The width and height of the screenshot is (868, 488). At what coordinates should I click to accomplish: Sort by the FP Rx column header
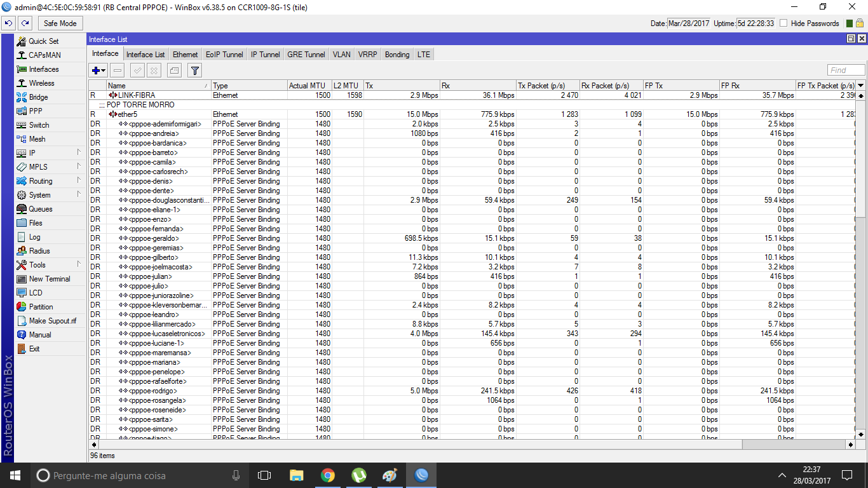[757, 86]
